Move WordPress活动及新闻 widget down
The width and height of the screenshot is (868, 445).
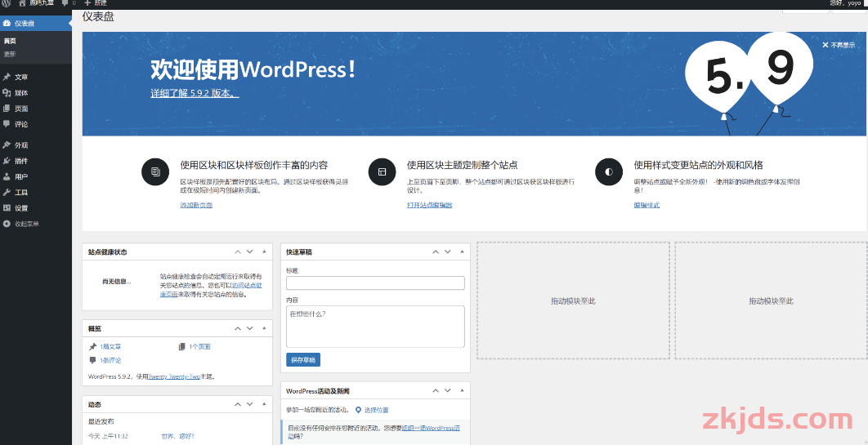point(448,391)
